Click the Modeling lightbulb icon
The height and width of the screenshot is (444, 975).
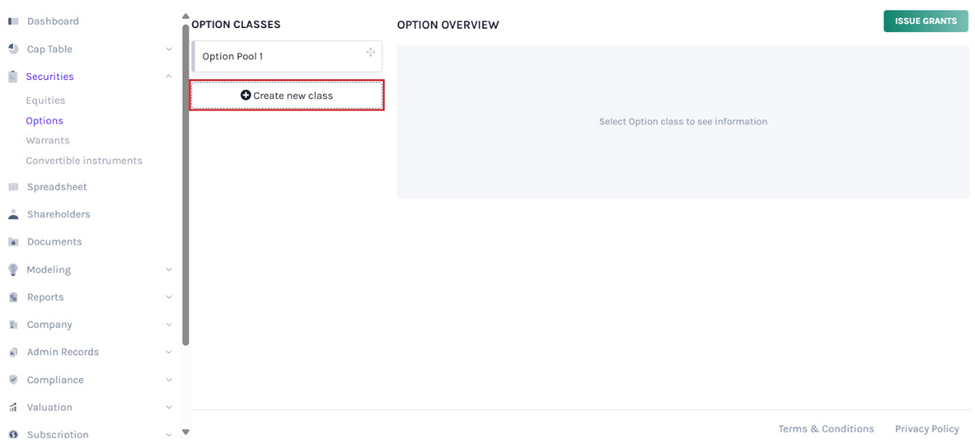(13, 270)
